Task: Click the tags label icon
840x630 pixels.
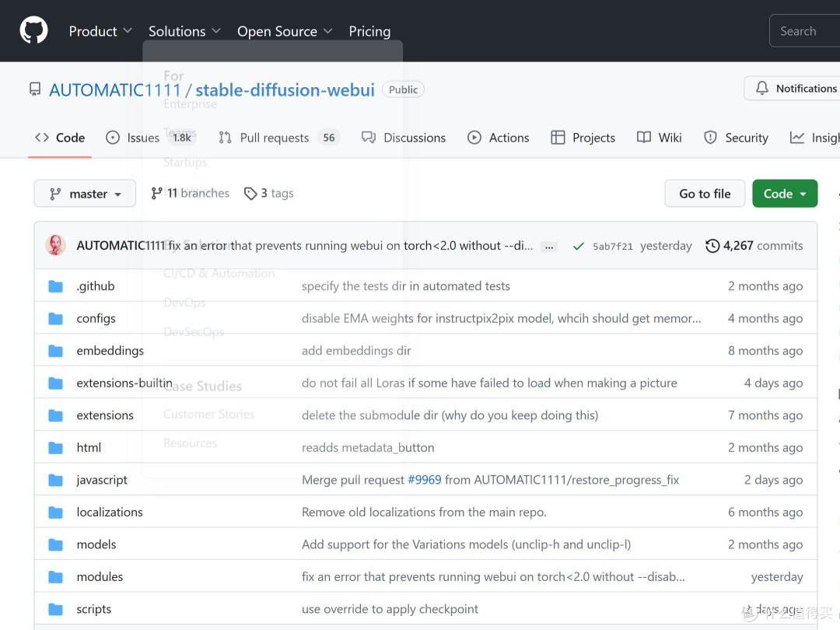Action: pos(250,194)
